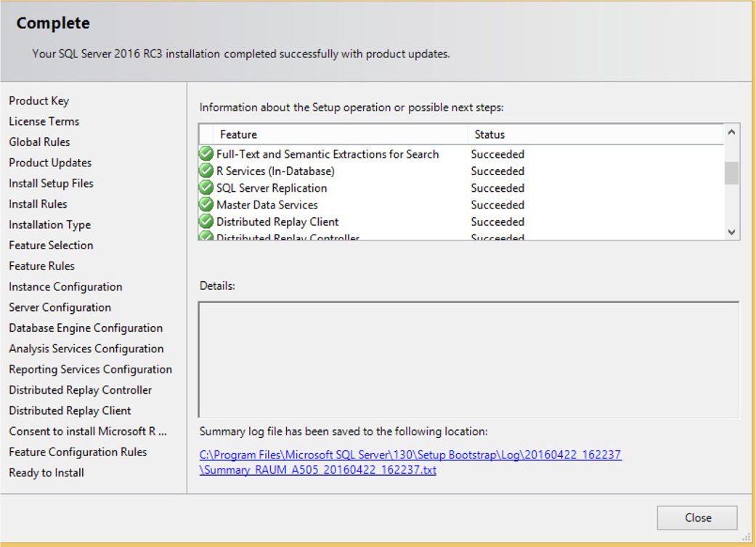Click the installation completed successfully message
Viewport: 756px width, 547px height.
tap(241, 54)
